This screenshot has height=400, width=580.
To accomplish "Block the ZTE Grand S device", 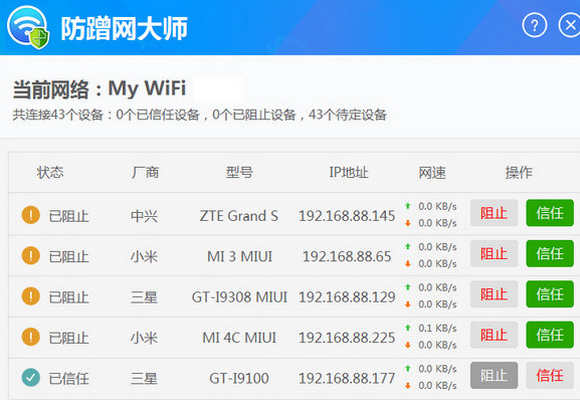I will pyautogui.click(x=494, y=213).
